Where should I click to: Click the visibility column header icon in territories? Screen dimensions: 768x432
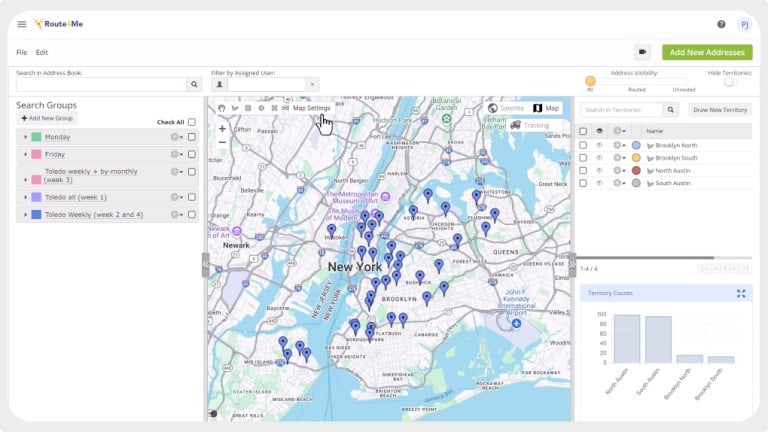point(600,131)
